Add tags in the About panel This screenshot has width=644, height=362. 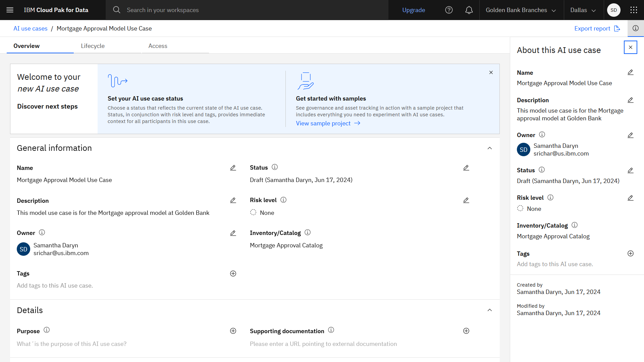click(631, 253)
